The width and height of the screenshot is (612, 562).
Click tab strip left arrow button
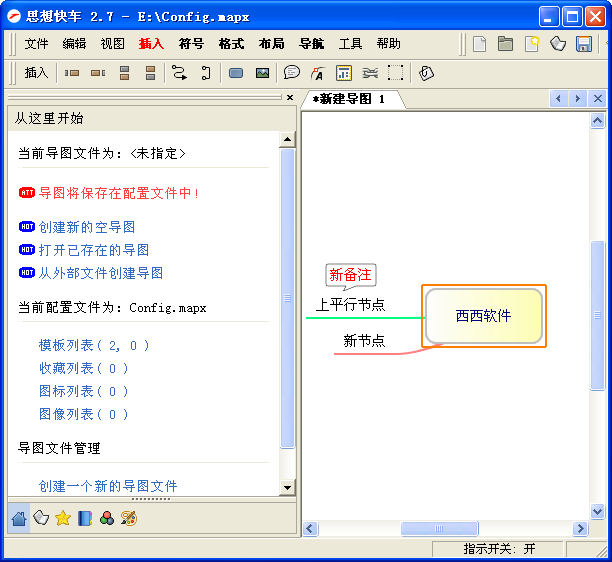559,98
